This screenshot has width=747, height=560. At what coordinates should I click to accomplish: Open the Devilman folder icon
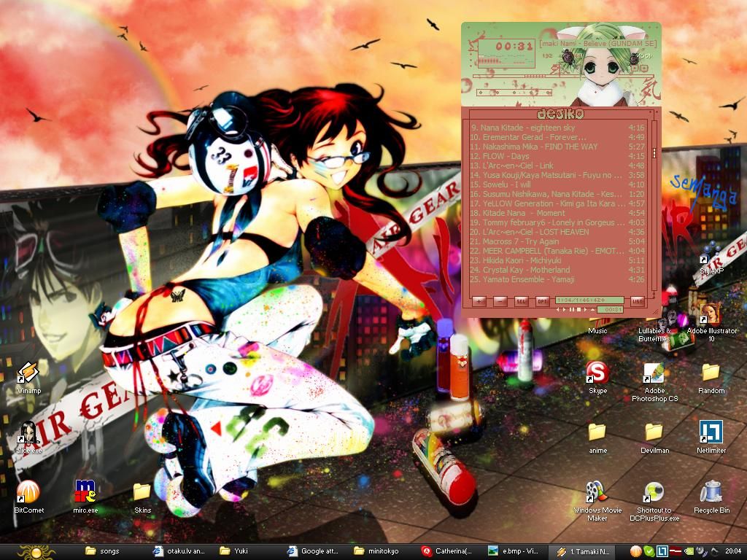(x=654, y=437)
